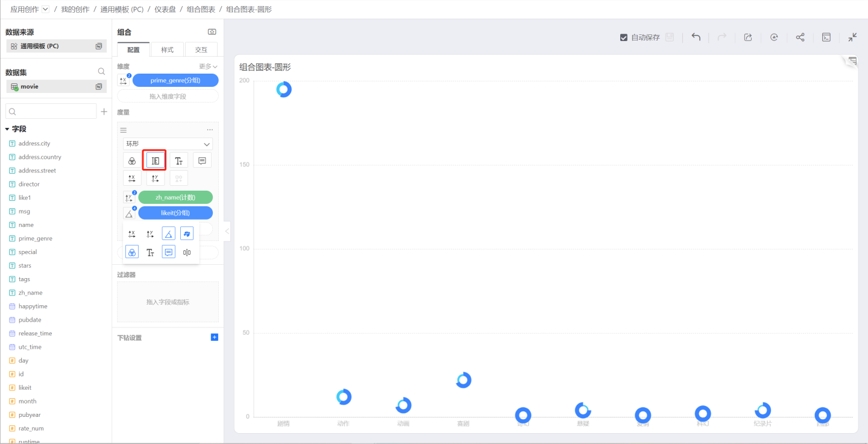Click the export icon in the top toolbar
868x444 pixels.
[747, 37]
